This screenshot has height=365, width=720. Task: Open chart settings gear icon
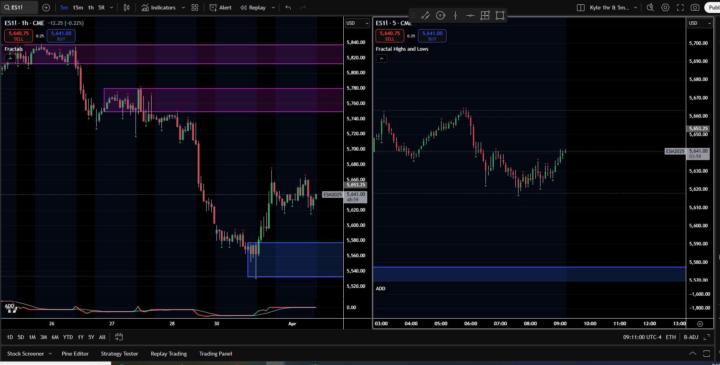click(665, 7)
